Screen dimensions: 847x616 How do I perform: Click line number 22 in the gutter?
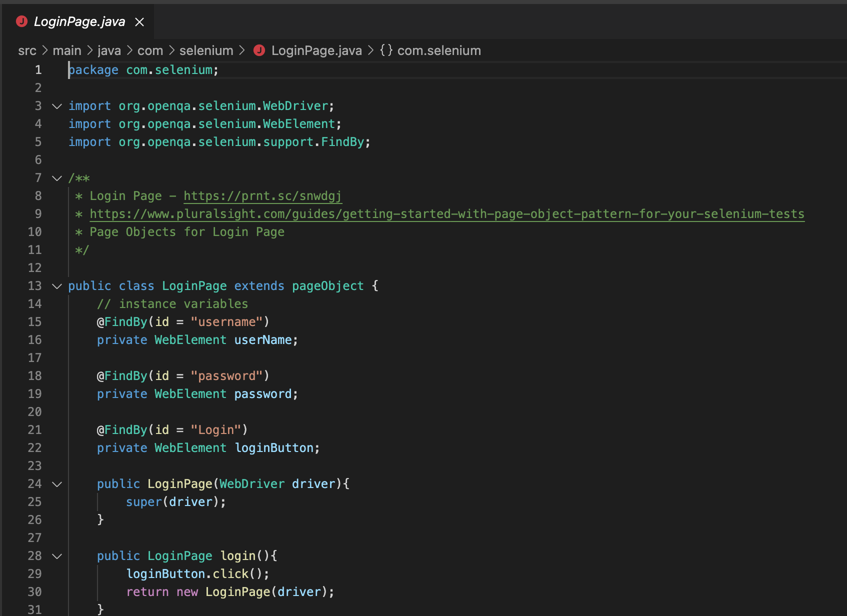34,448
